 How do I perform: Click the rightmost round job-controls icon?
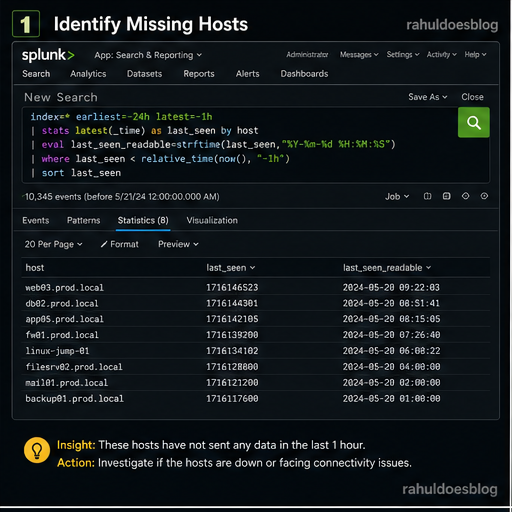click(484, 196)
